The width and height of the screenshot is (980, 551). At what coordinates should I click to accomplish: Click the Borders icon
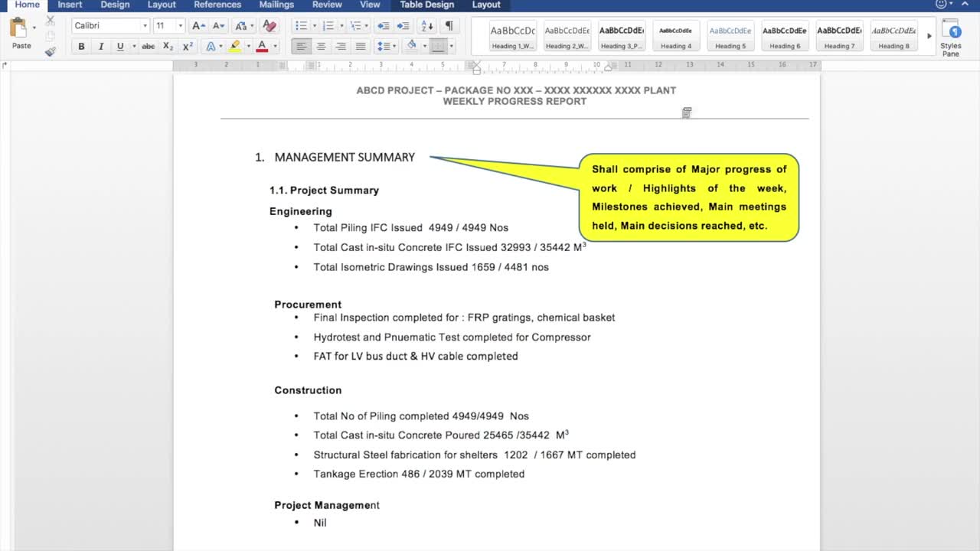(x=438, y=47)
